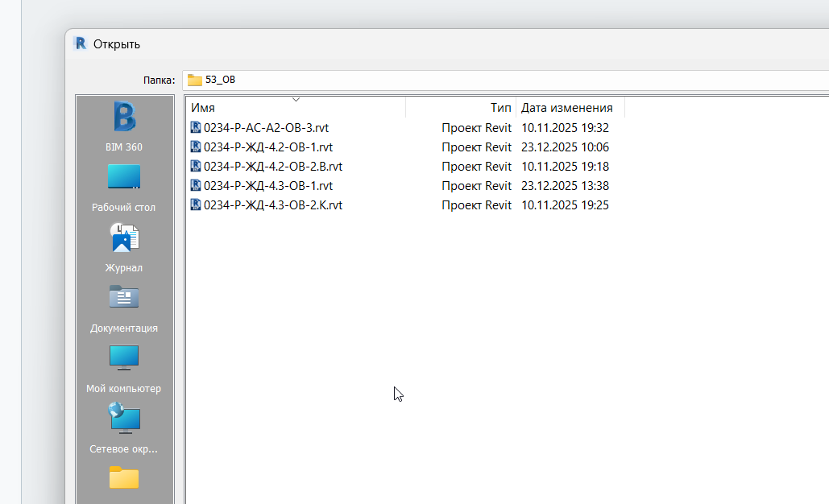
Task: Select file name 0234-Р-АС-А2-ОВ-3.rvt
Action: [266, 128]
